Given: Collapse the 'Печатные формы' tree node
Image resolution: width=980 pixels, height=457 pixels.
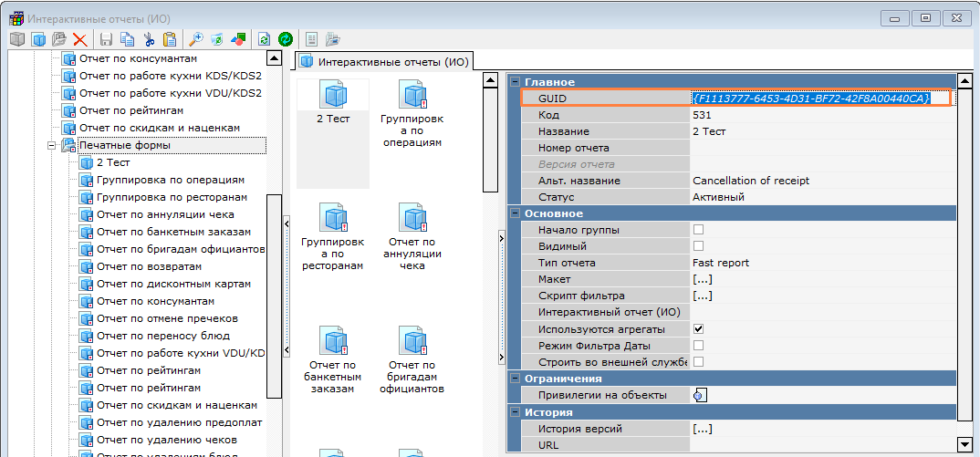Looking at the screenshot, I should coord(52,146).
